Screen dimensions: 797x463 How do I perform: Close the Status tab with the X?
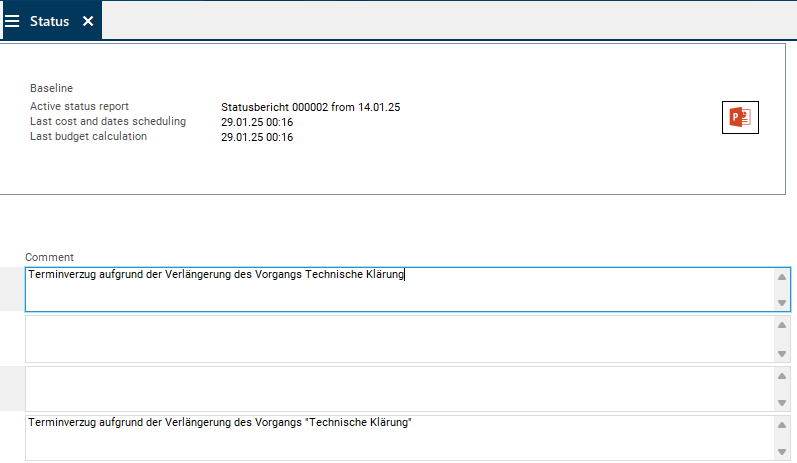(x=88, y=21)
